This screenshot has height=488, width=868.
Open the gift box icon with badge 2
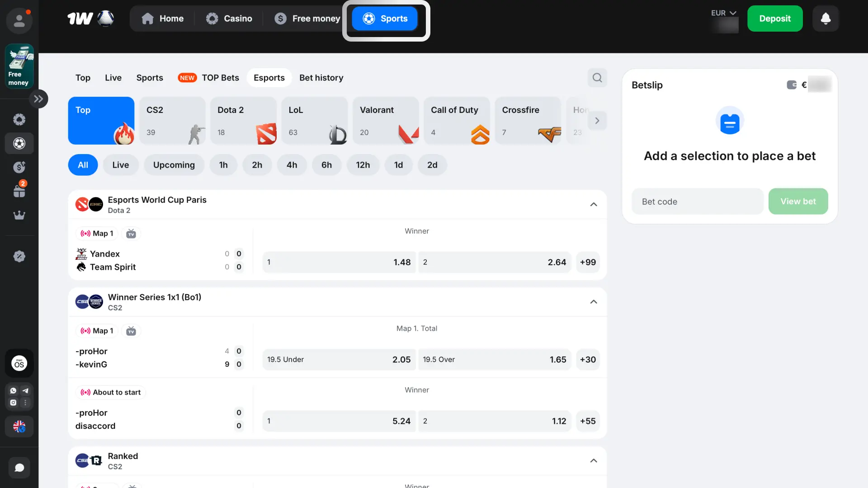19,191
